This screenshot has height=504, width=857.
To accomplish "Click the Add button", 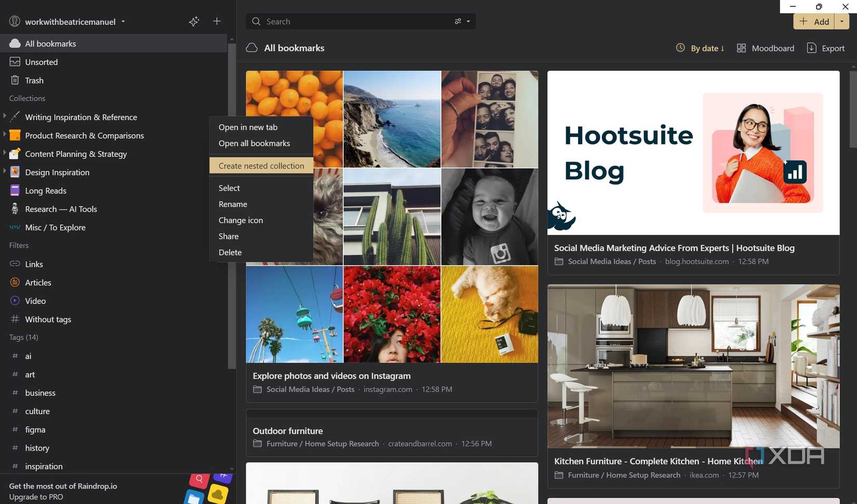I will pos(815,21).
